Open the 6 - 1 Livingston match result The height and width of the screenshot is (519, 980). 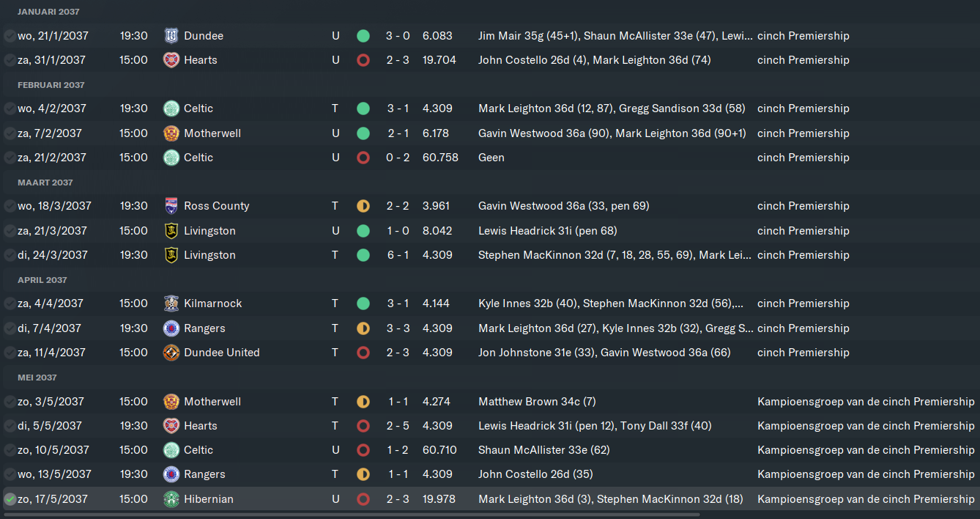coord(398,255)
